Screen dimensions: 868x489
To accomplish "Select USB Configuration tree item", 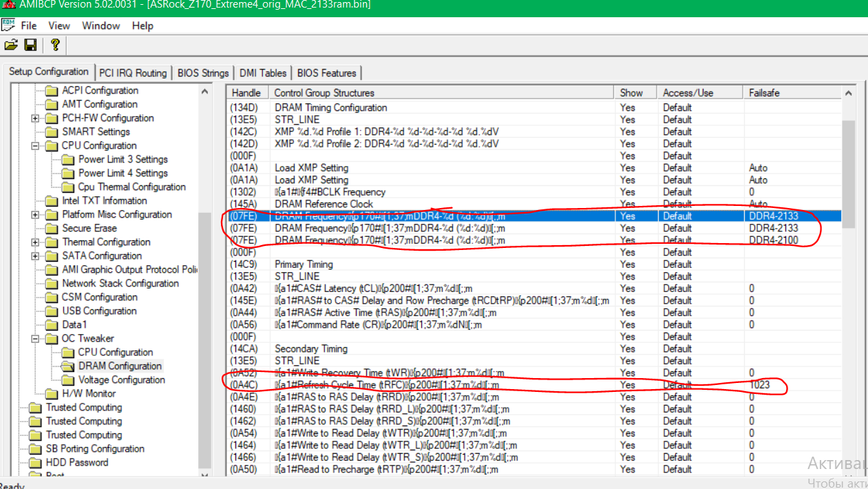I will (99, 311).
